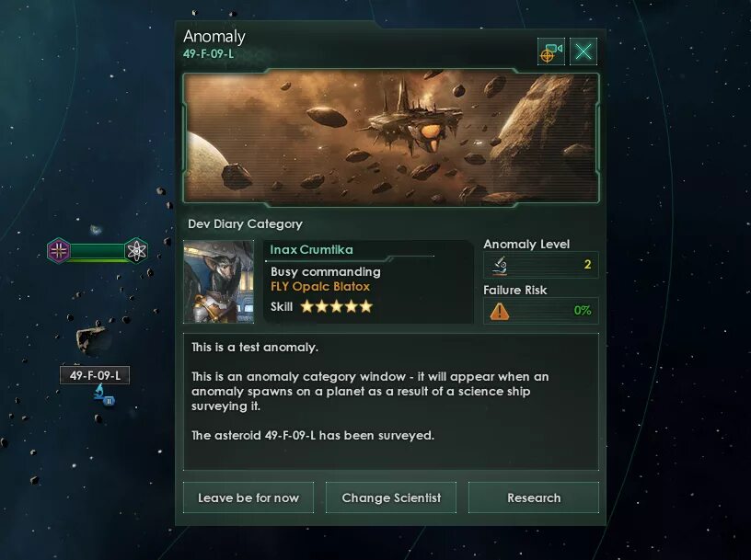Choose Leave be for now
751x560 pixels.
tap(248, 497)
